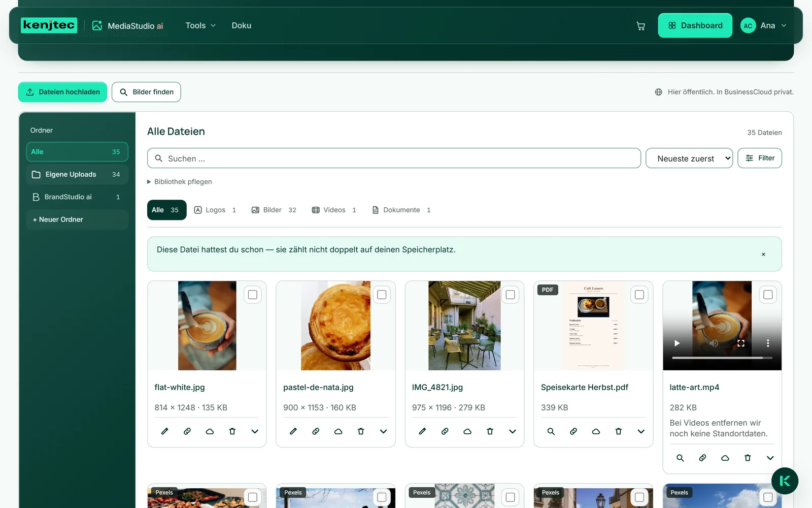Open the shopping cart icon
Image resolution: width=812 pixels, height=508 pixels.
[x=641, y=26]
